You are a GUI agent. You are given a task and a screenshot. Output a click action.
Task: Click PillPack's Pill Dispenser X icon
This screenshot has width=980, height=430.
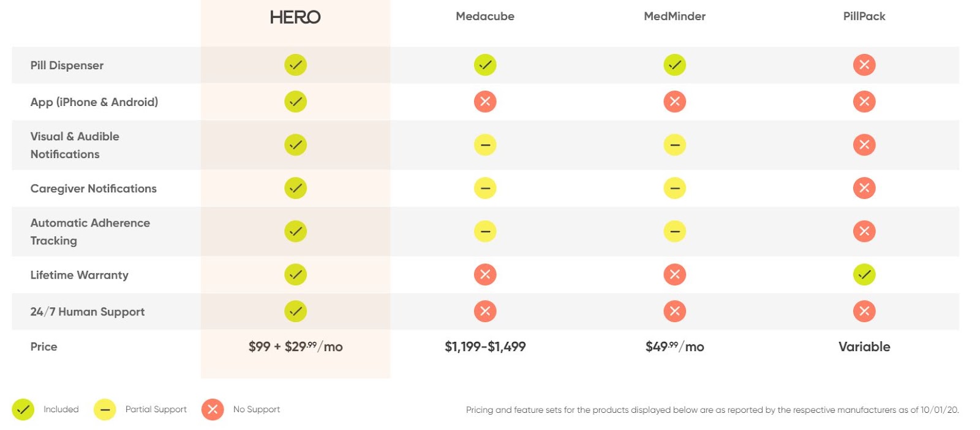click(x=864, y=65)
